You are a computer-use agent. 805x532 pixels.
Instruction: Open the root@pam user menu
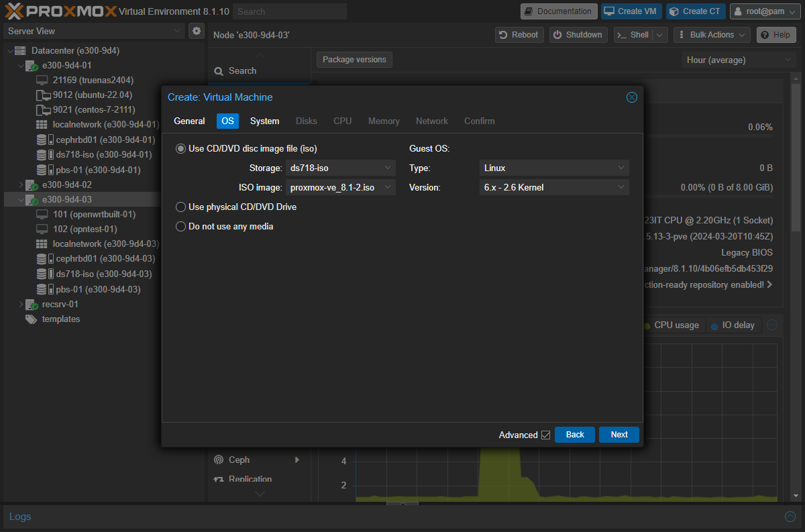coord(765,11)
